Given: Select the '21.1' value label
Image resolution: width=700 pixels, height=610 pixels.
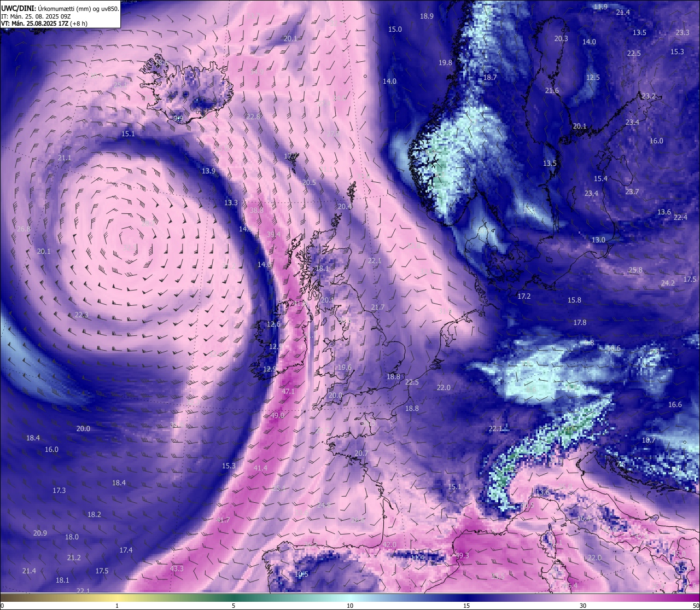Looking at the screenshot, I should coord(65,158).
